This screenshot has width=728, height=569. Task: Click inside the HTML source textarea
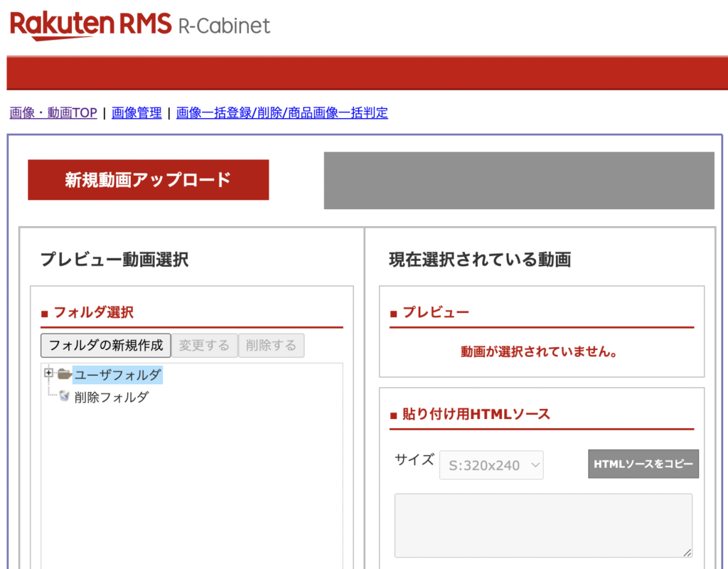tap(543, 526)
